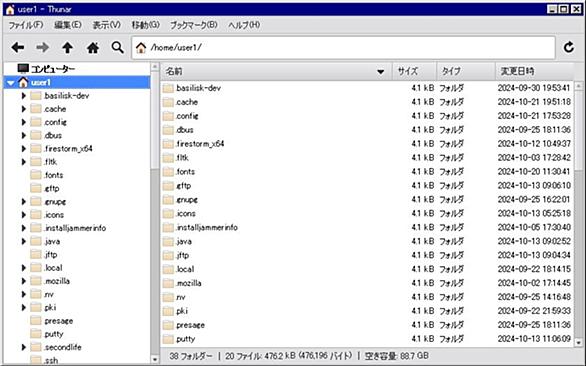
Task: Click the side tree scrollbar up arrow
Action: (x=155, y=67)
